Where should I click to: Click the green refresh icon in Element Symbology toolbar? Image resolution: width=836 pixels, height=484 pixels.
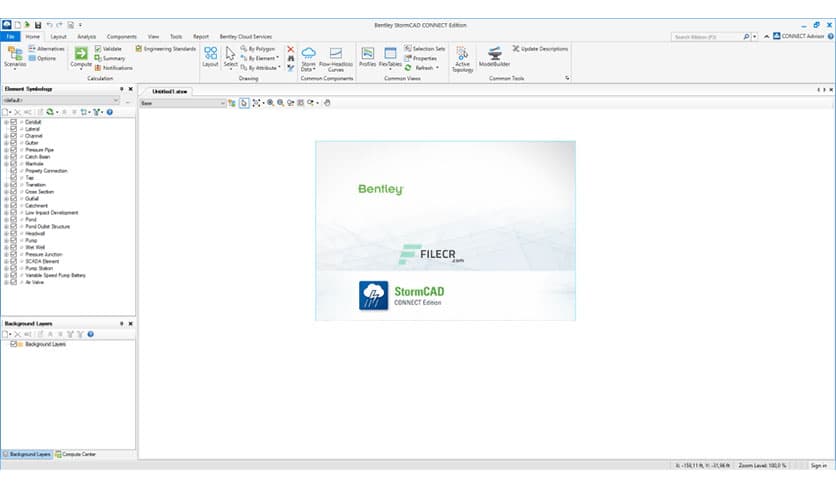pyautogui.click(x=50, y=112)
